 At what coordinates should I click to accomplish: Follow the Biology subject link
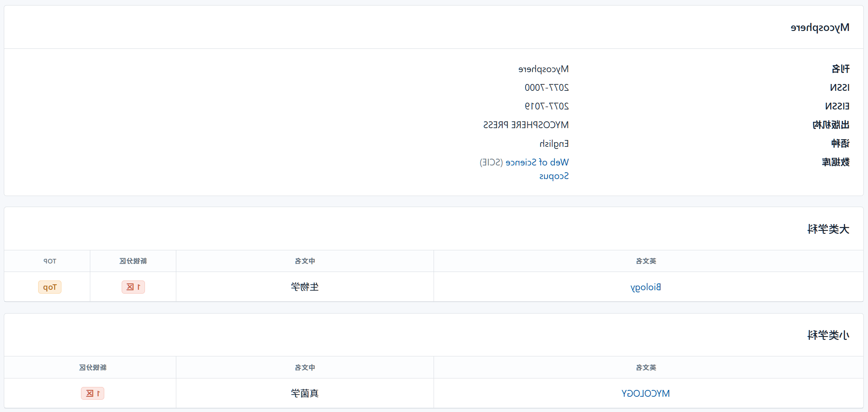(x=645, y=287)
